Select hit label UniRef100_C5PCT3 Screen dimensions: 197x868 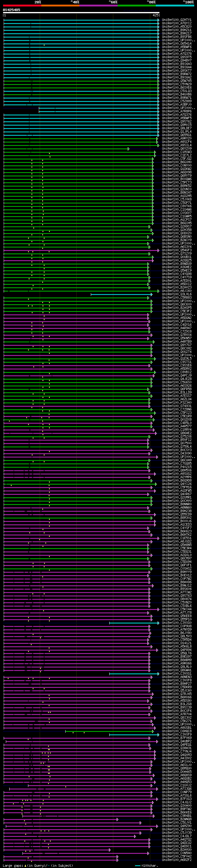176,182
